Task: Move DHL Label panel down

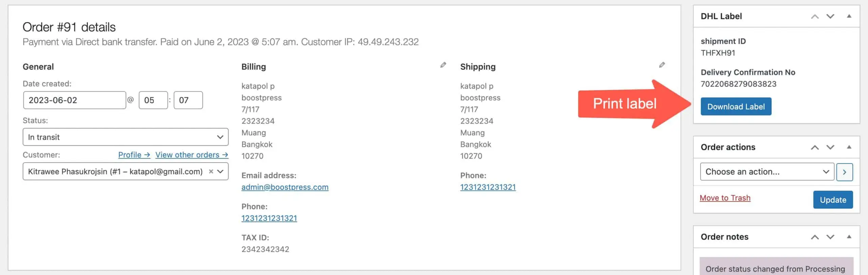Action: click(x=830, y=16)
